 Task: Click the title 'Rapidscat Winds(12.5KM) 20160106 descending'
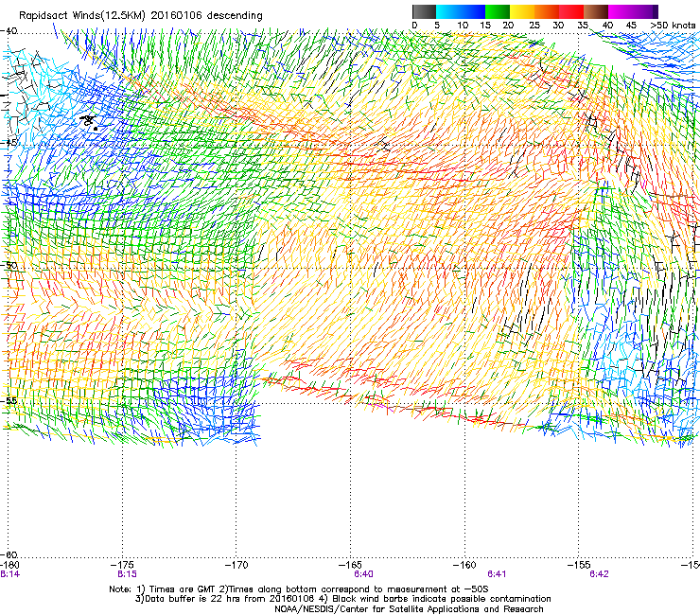click(x=141, y=16)
